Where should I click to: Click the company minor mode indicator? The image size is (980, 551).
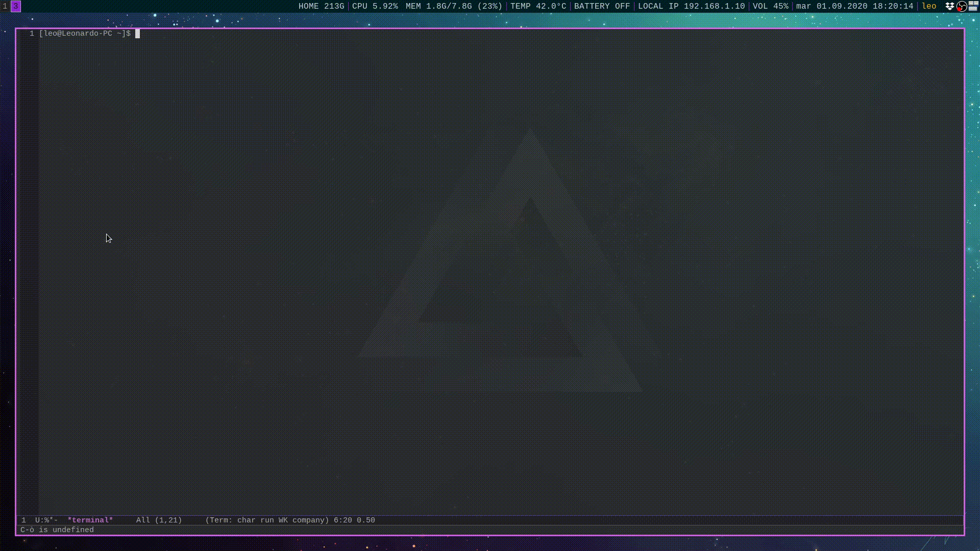[308, 520]
